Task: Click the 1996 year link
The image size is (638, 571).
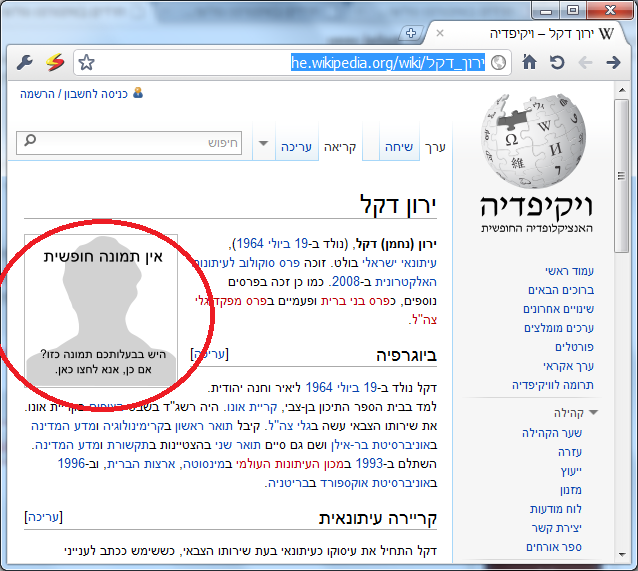Action: click(71, 464)
